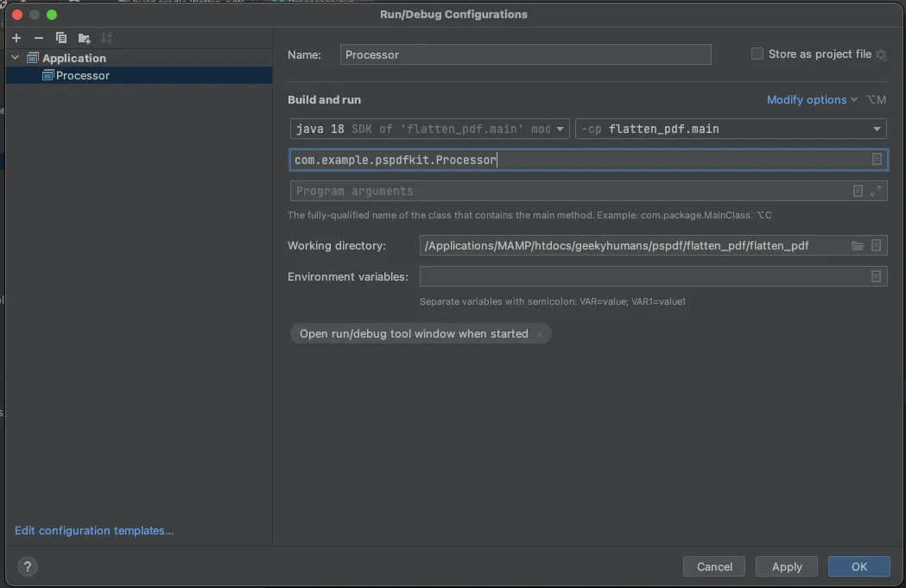Open the Modify options menu
906x588 pixels.
[812, 100]
